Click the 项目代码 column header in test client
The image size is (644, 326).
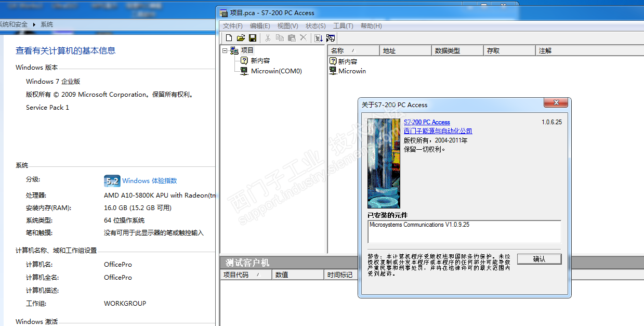[246, 275]
